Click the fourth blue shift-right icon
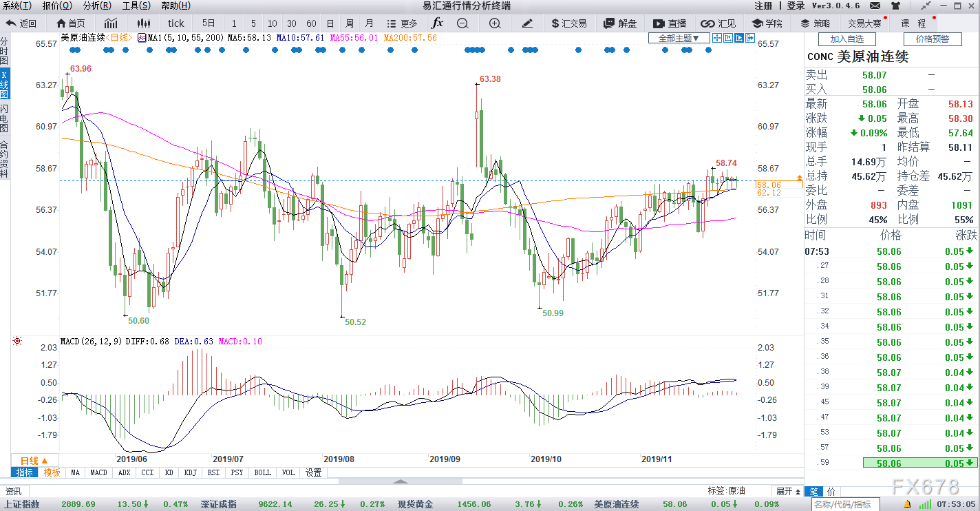Viewport: 980px width, 511px height. click(x=749, y=39)
